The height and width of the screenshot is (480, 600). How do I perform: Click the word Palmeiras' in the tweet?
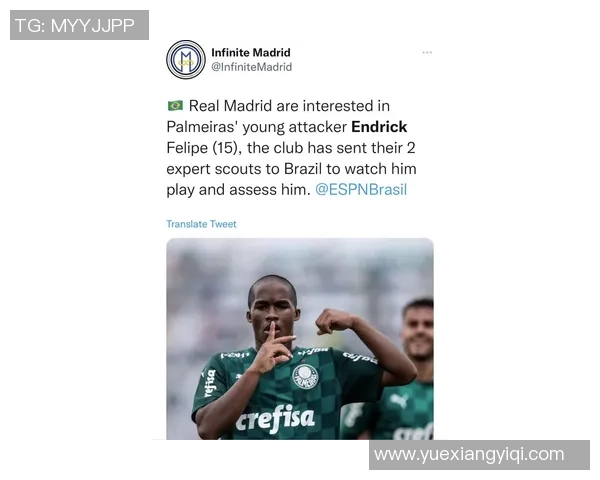click(x=202, y=127)
